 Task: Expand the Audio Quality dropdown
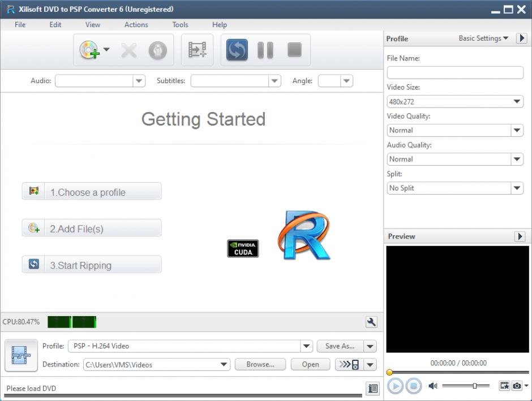coord(517,159)
